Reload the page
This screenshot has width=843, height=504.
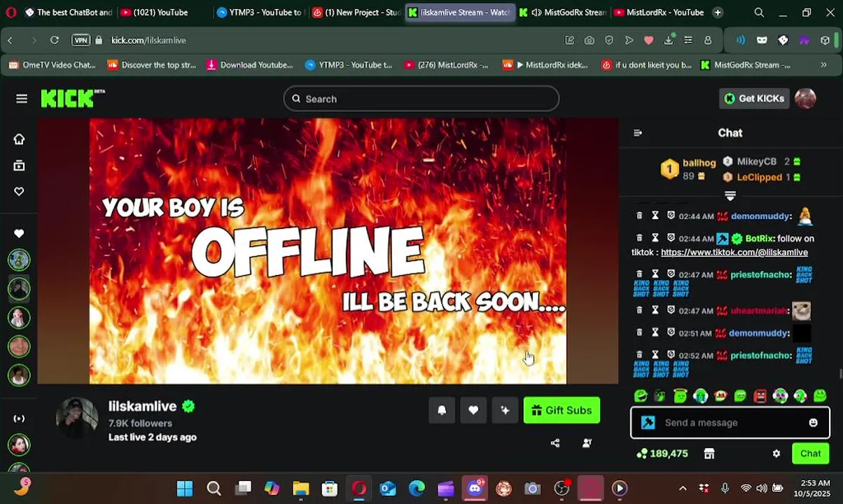pos(55,40)
